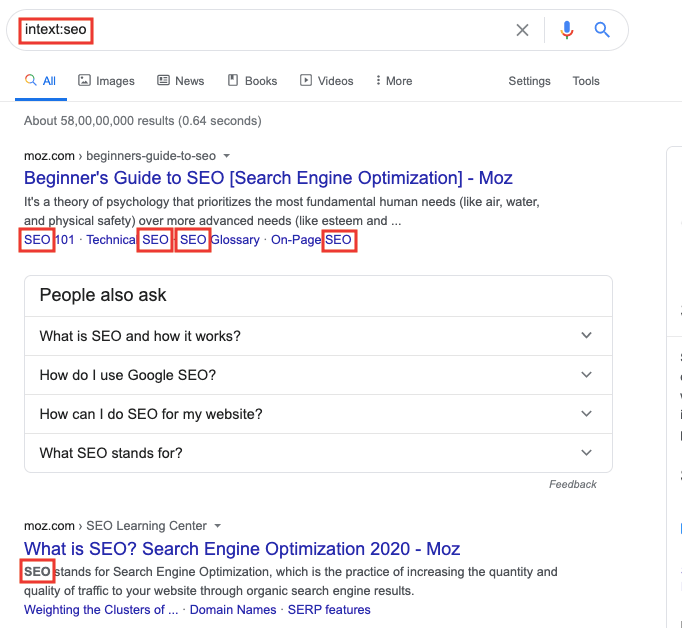Open the dropdown arrow beside beginners-guide-to-seo URL
Screen dimensions: 682x628
pos(227,156)
